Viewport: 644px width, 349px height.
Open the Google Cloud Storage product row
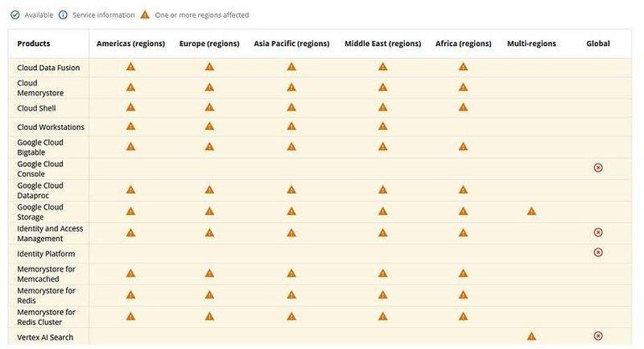pos(40,211)
